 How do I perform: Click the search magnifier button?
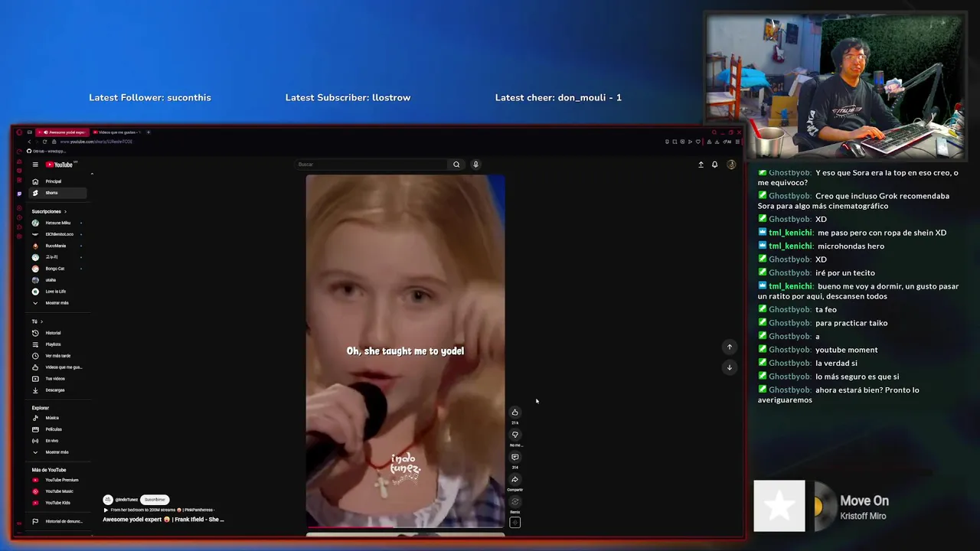click(x=456, y=165)
